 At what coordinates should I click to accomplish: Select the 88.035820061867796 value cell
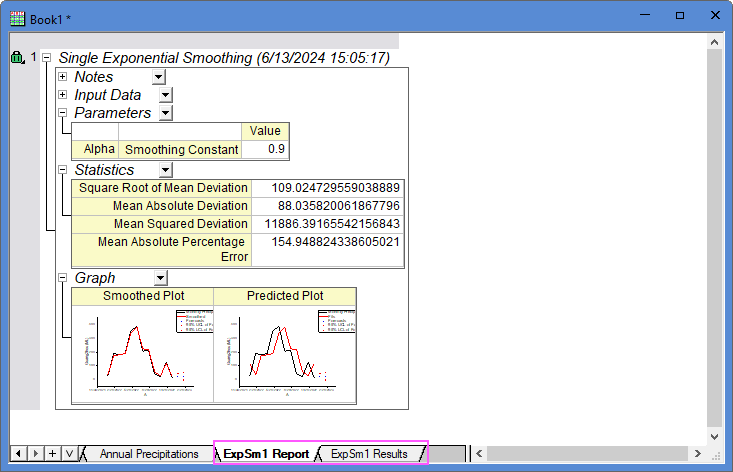coord(328,206)
